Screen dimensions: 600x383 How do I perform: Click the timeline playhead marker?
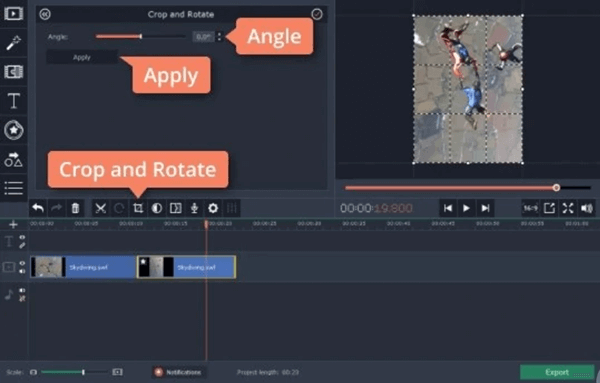tap(206, 224)
